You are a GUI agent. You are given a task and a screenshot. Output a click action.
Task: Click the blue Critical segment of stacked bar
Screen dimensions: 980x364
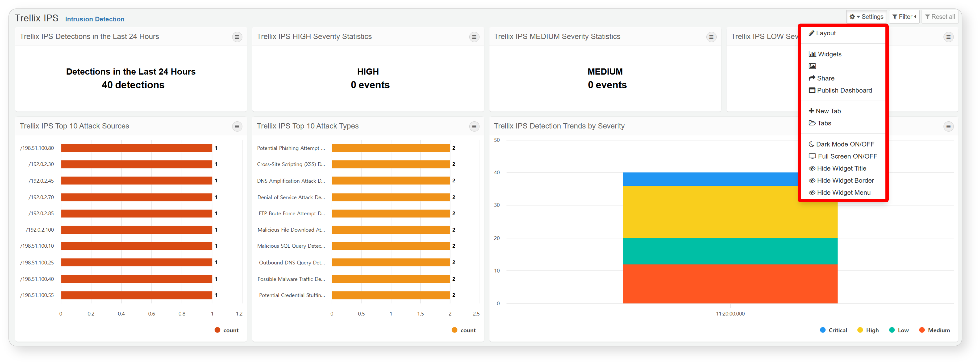(x=710, y=179)
